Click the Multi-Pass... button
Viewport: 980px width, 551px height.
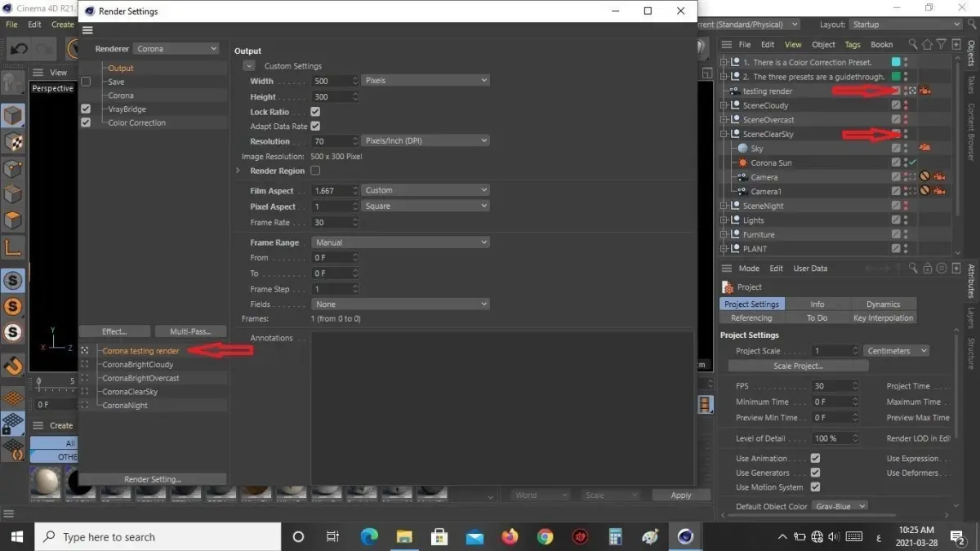(x=190, y=331)
